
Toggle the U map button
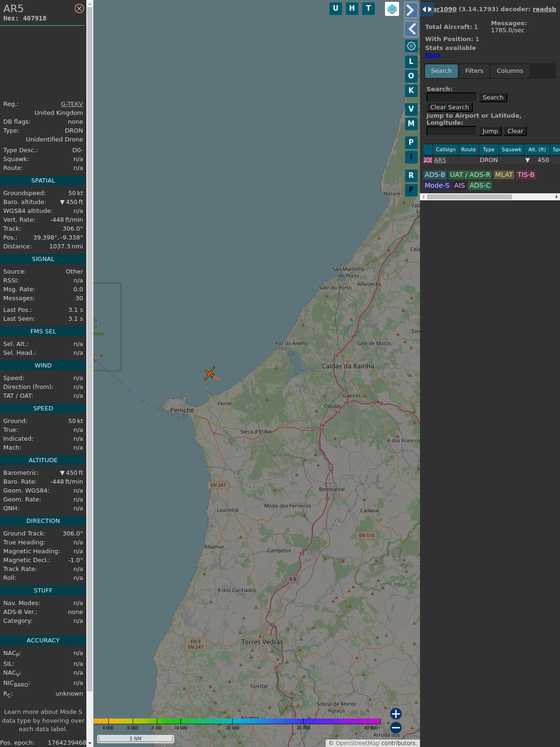tap(336, 8)
